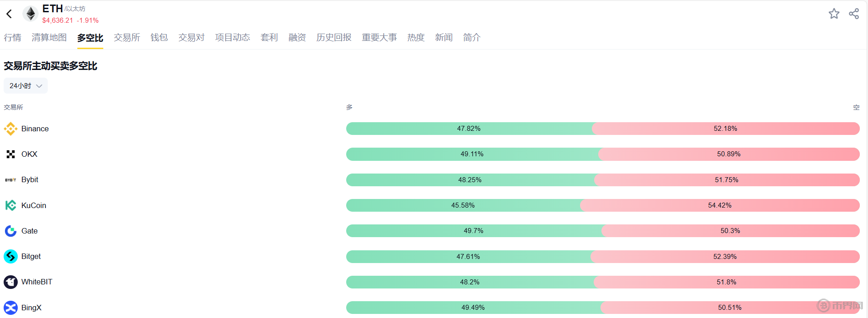The width and height of the screenshot is (868, 318).
Task: Click the Bitget exchange logo
Action: pos(10,257)
